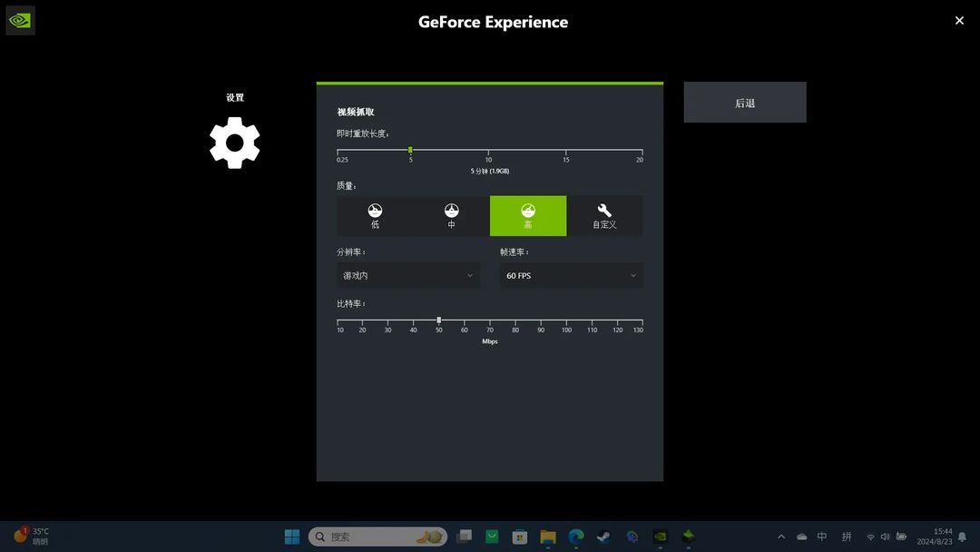Click the instant replay length slider handle

point(411,150)
